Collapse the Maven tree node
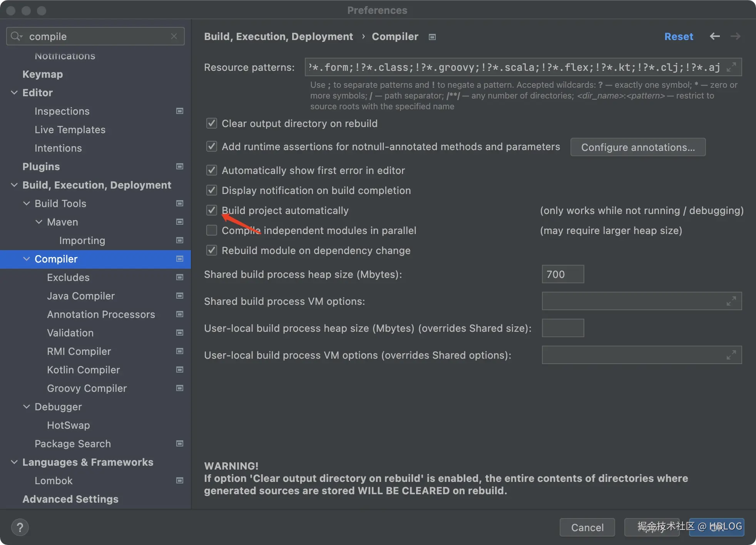Screen dimensions: 756x545 coord(39,222)
